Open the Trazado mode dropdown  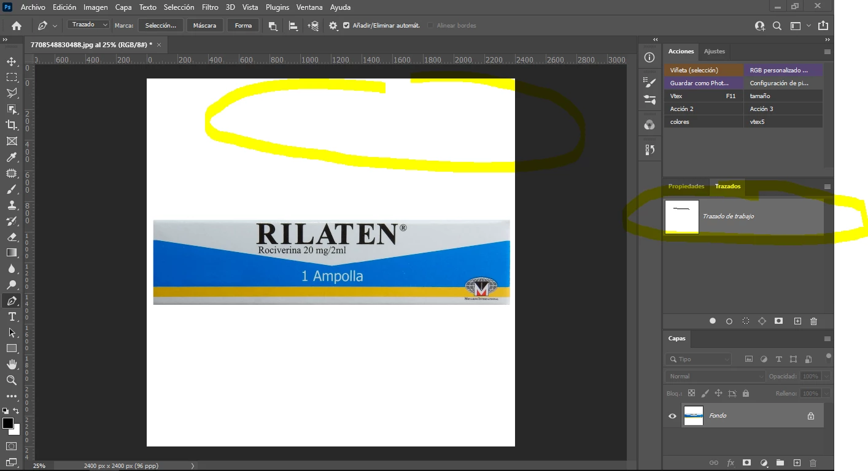pos(88,25)
